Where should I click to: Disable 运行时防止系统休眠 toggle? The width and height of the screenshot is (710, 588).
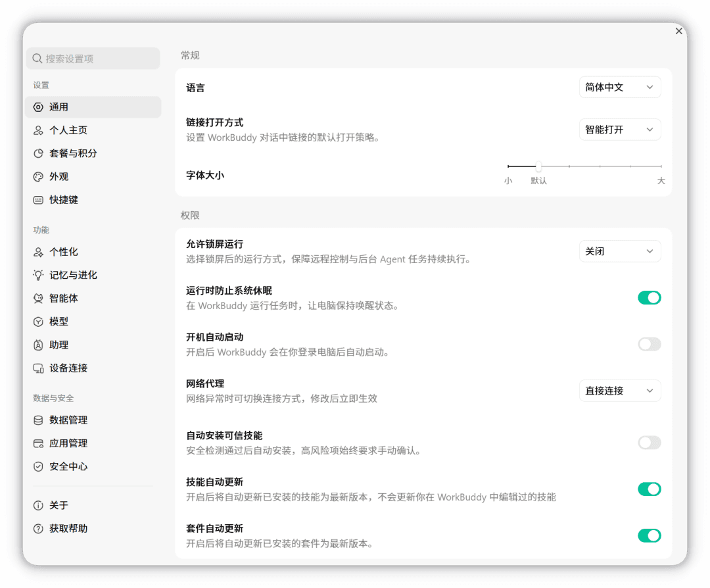click(650, 298)
